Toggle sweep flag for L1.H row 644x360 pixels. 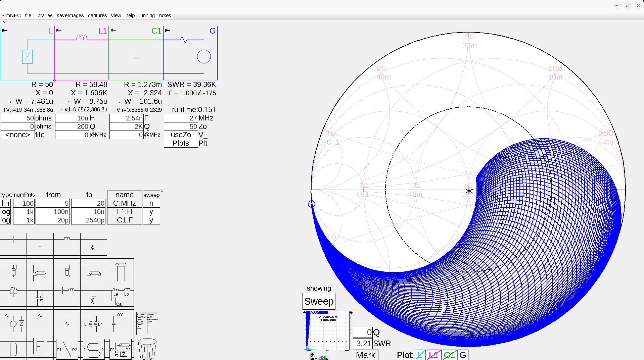pos(151,212)
